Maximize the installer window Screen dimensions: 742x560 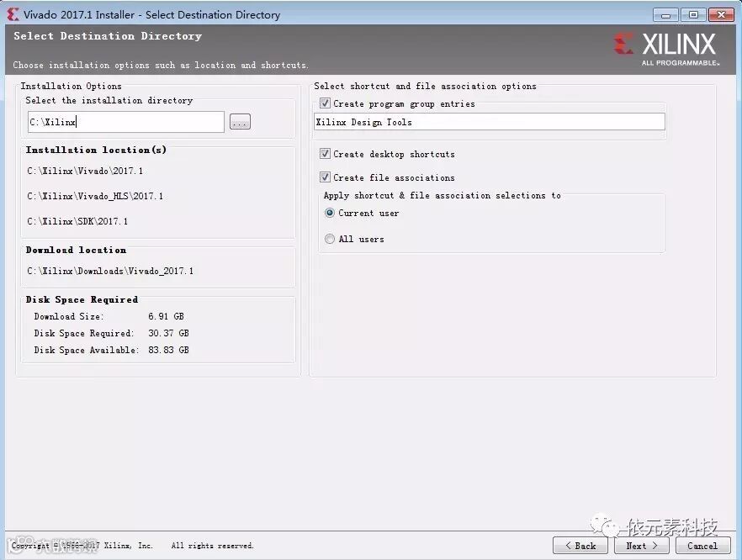point(693,15)
